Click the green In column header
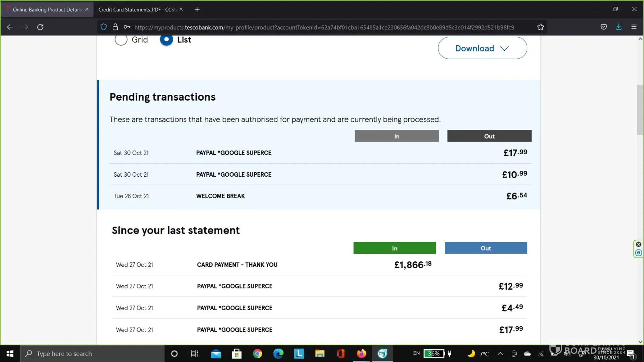 point(394,248)
